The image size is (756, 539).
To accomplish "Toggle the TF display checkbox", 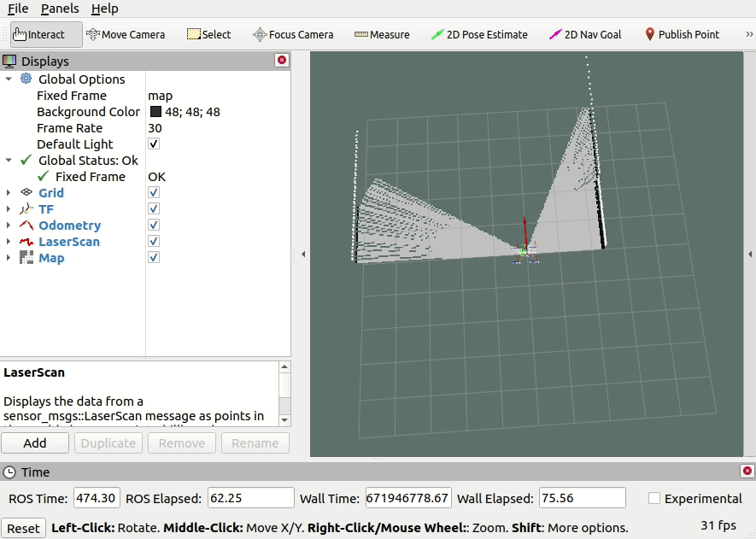I will (x=154, y=208).
